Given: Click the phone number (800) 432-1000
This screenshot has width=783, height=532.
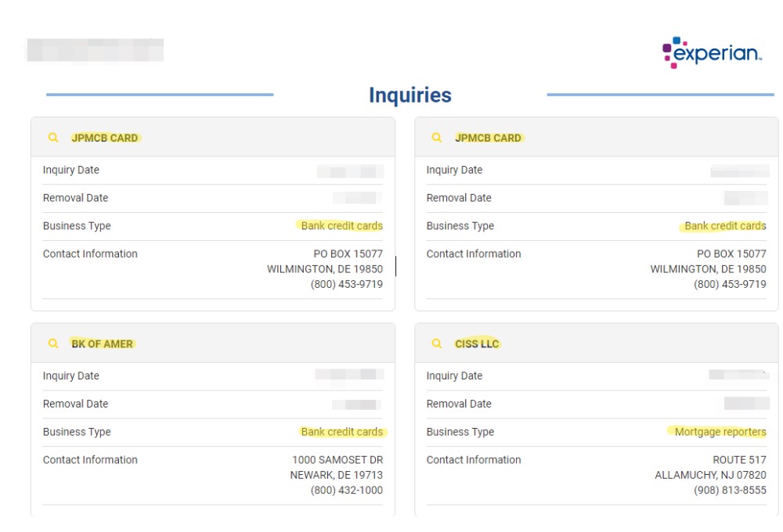Looking at the screenshot, I should tap(347, 490).
